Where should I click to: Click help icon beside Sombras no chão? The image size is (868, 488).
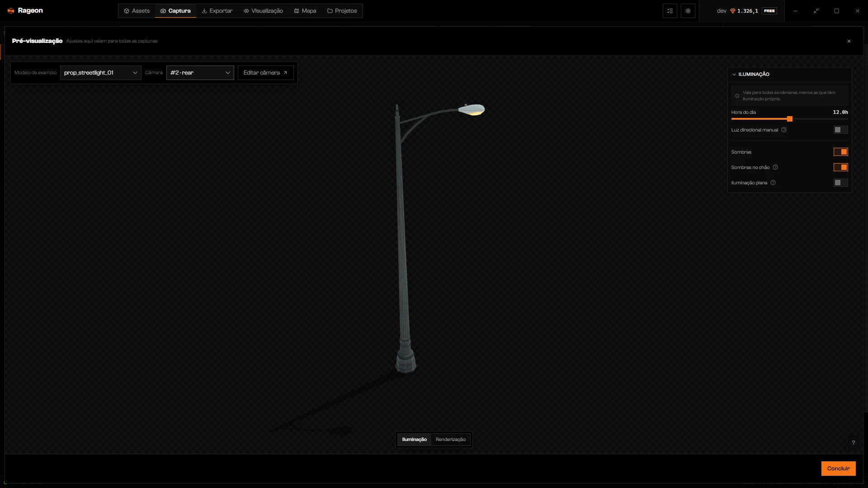[x=775, y=167]
